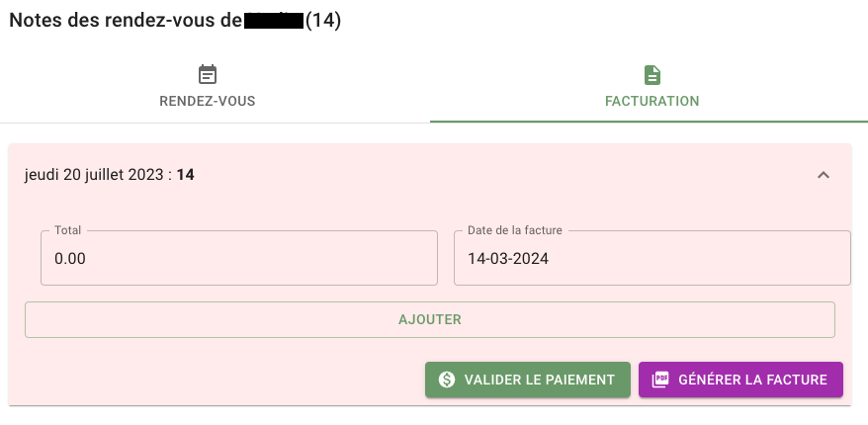The height and width of the screenshot is (425, 868).
Task: Collapse the jeudi 20 juillet 2023 panel
Action: [x=824, y=175]
